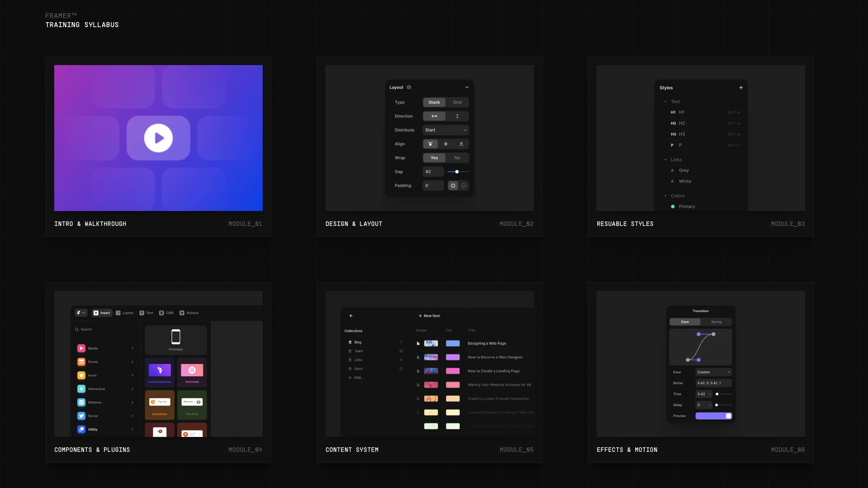
Task: Choose align bottom icon in Layout panel
Action: pos(461,144)
